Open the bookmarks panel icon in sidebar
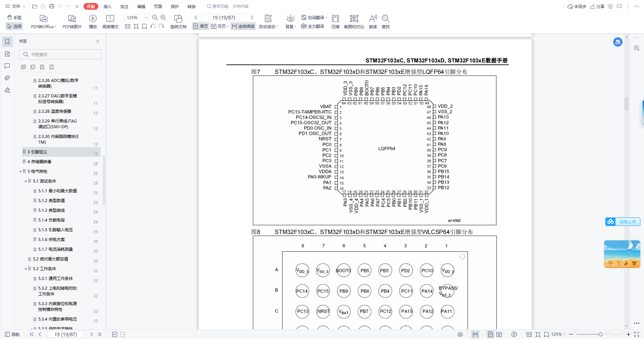 (x=7, y=42)
